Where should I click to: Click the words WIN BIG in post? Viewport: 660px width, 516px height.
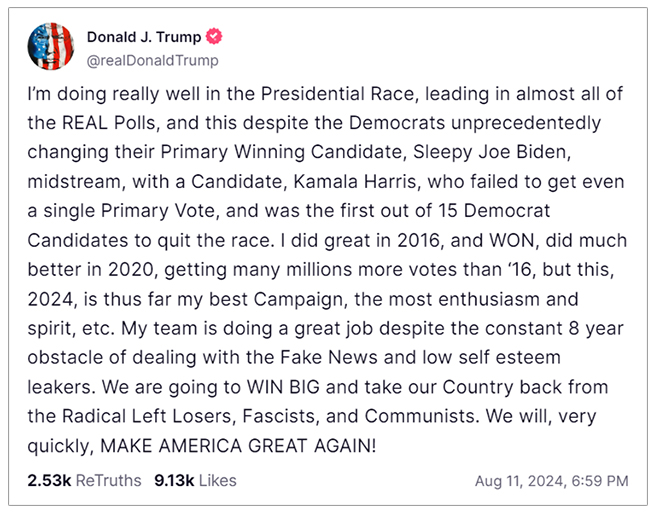coord(283,387)
